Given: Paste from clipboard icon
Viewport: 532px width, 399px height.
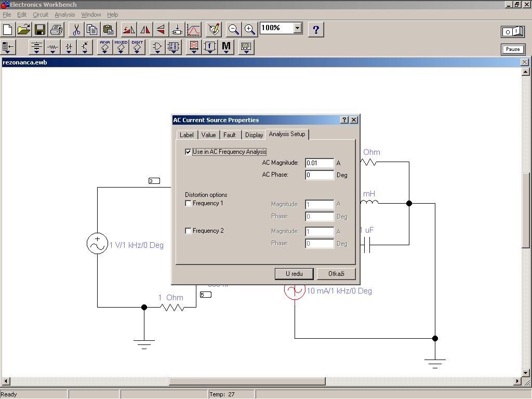Looking at the screenshot, I should click(x=108, y=30).
